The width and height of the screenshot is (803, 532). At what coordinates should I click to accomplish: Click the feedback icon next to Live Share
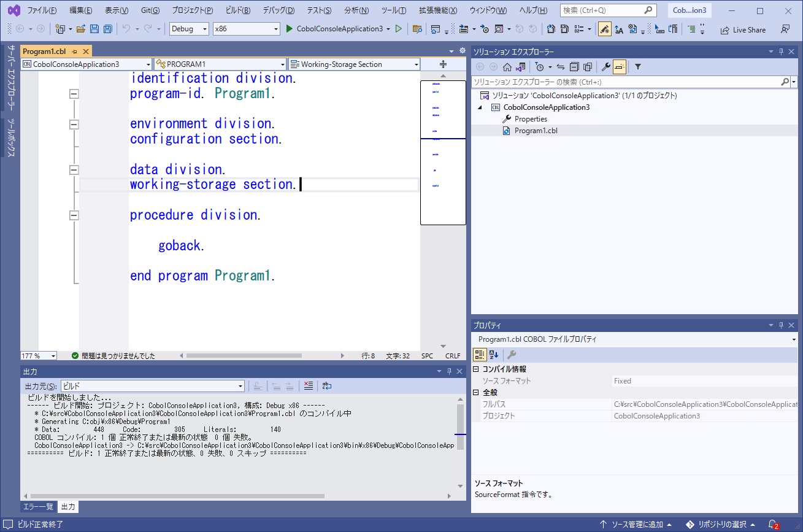(x=785, y=29)
